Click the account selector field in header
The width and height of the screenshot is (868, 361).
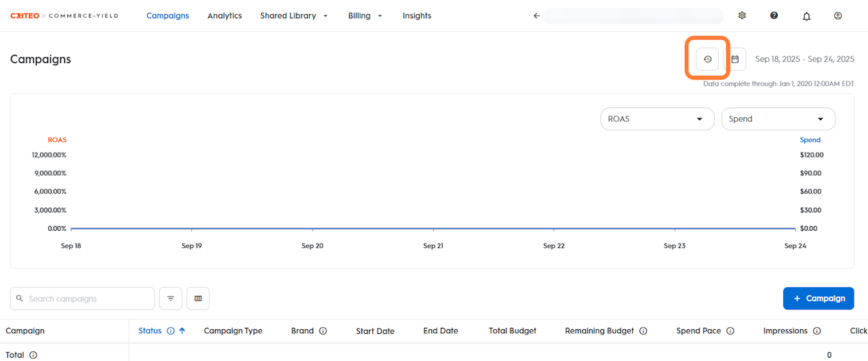[633, 16]
